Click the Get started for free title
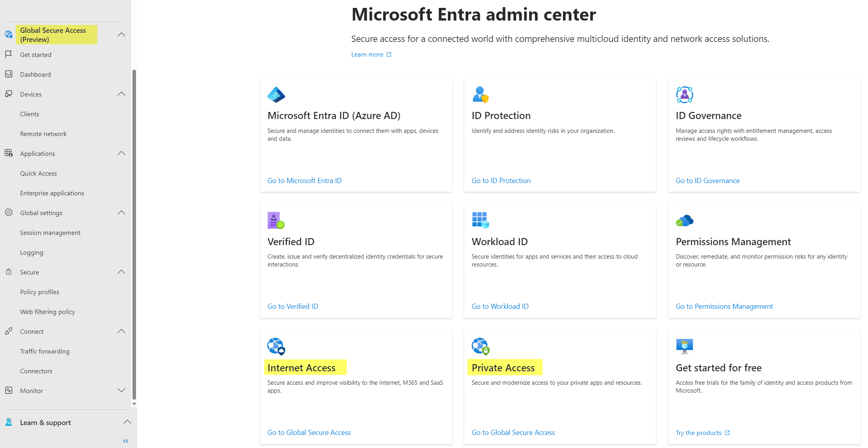 click(x=719, y=368)
